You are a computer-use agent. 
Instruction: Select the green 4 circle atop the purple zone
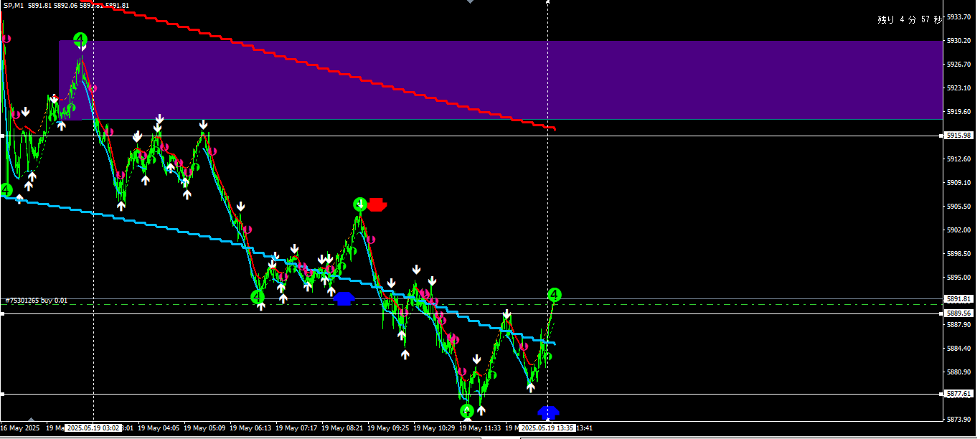80,39
